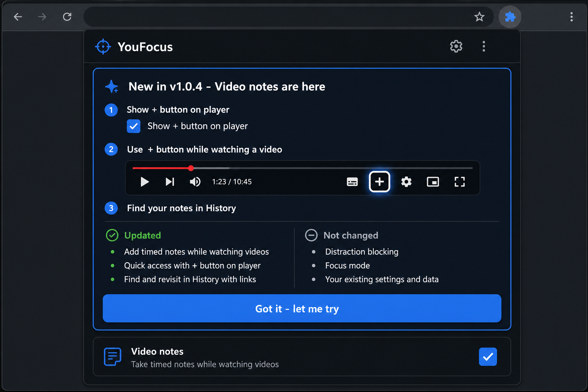
Task: Open the extensions puzzle icon
Action: point(510,17)
